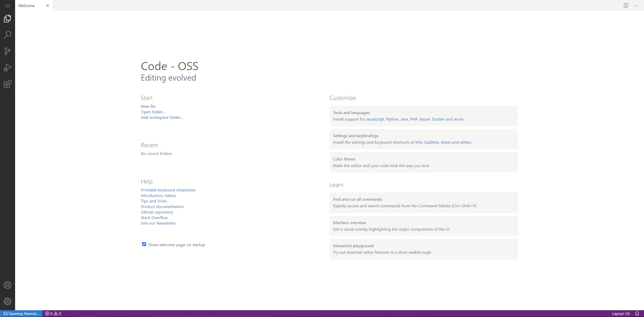
Task: Install Docker support link
Action: click(438, 119)
